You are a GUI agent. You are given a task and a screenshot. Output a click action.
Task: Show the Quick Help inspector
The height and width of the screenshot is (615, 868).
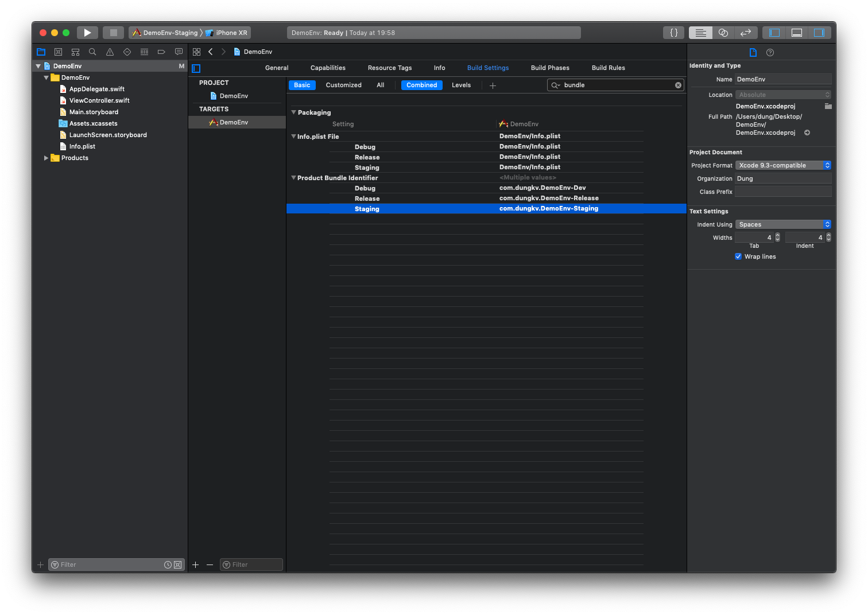pyautogui.click(x=770, y=52)
